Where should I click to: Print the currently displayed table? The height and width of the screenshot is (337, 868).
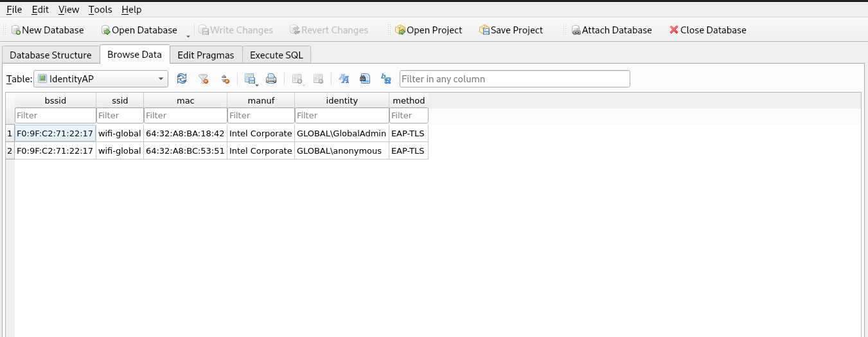pos(271,79)
